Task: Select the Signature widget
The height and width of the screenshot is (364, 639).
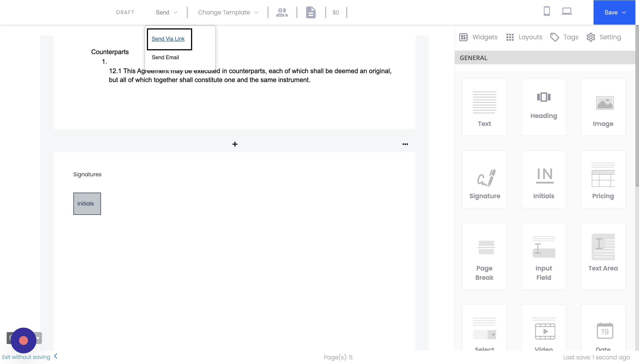Action: [484, 179]
